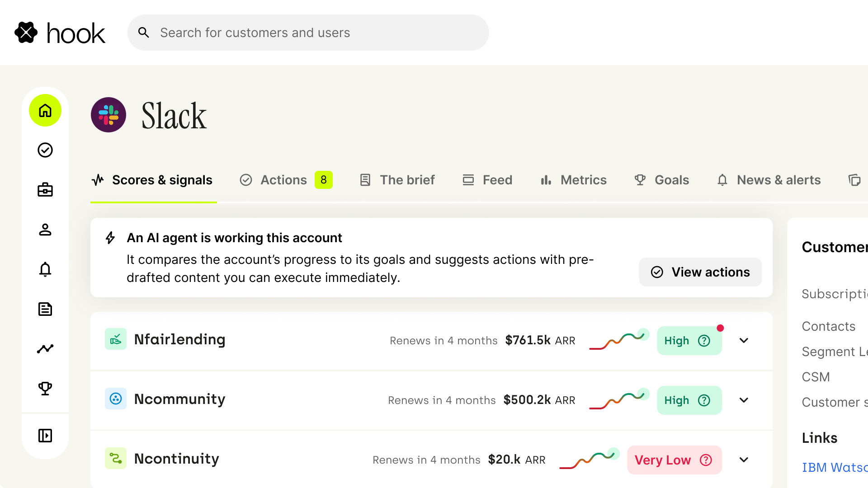
Task: Click the Very Low score help icon
Action: coord(706,460)
